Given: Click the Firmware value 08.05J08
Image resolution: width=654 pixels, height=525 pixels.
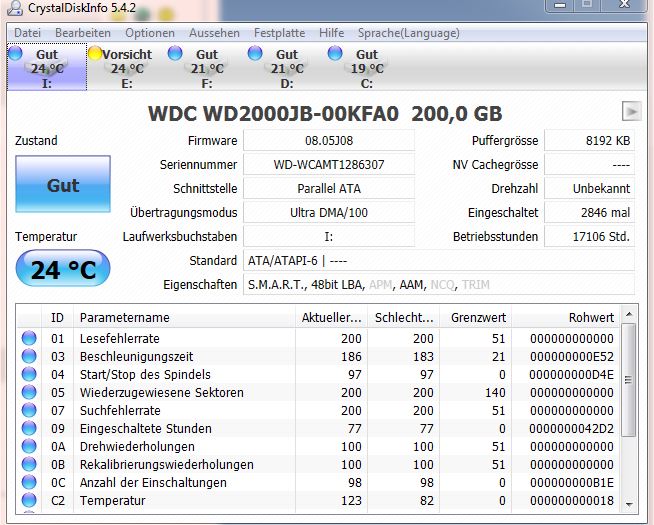Looking at the screenshot, I should (x=329, y=141).
